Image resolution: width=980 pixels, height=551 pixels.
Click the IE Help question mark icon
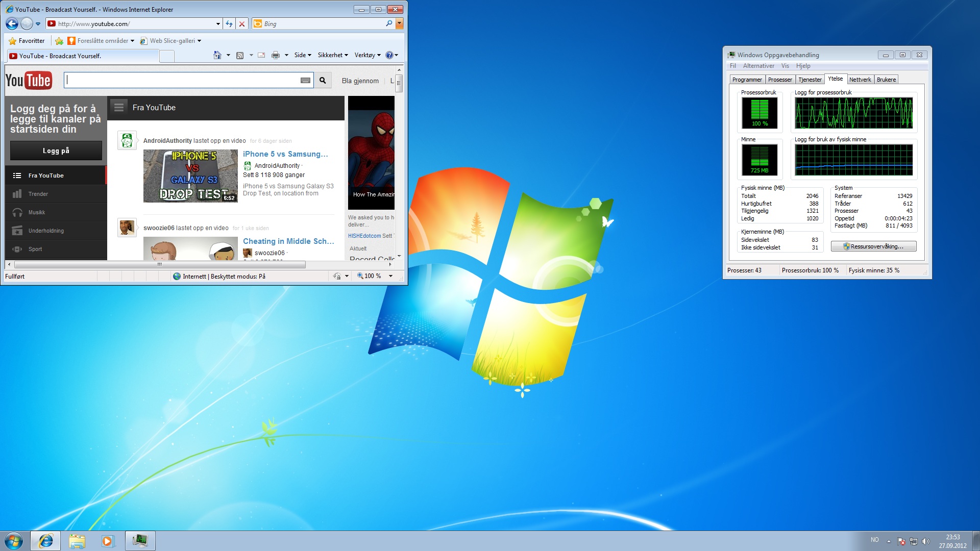389,55
